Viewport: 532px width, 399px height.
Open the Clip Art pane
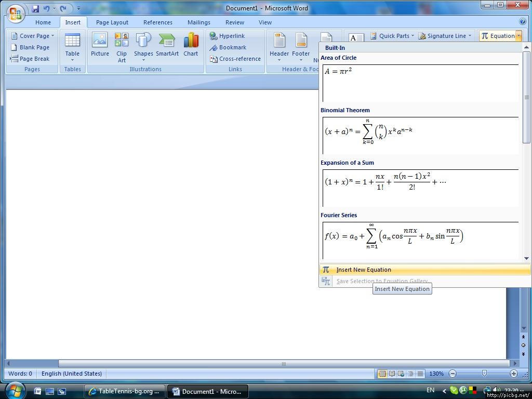(122, 47)
